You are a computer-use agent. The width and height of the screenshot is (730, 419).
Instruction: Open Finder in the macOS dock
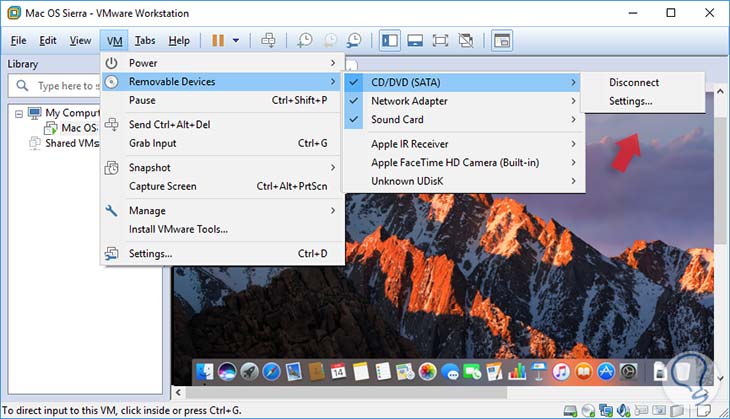[205, 372]
